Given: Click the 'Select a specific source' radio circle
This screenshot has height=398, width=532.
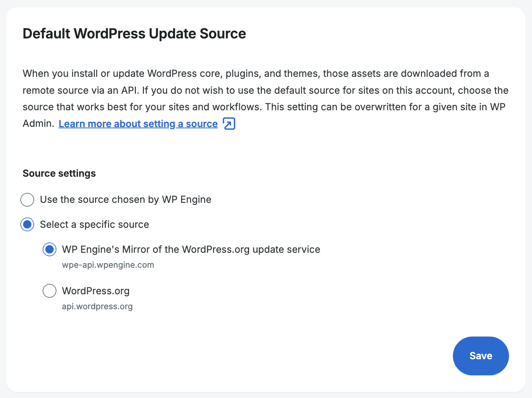Looking at the screenshot, I should tap(27, 224).
